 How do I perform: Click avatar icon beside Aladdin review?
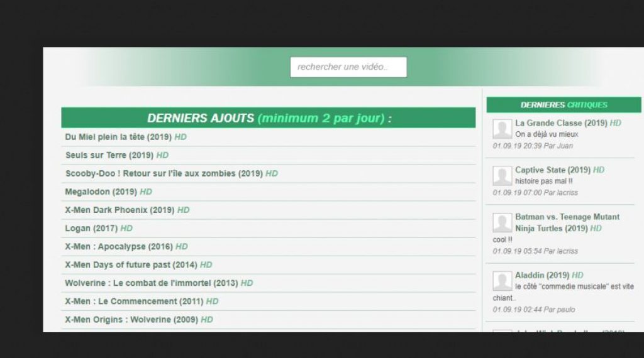[502, 281]
